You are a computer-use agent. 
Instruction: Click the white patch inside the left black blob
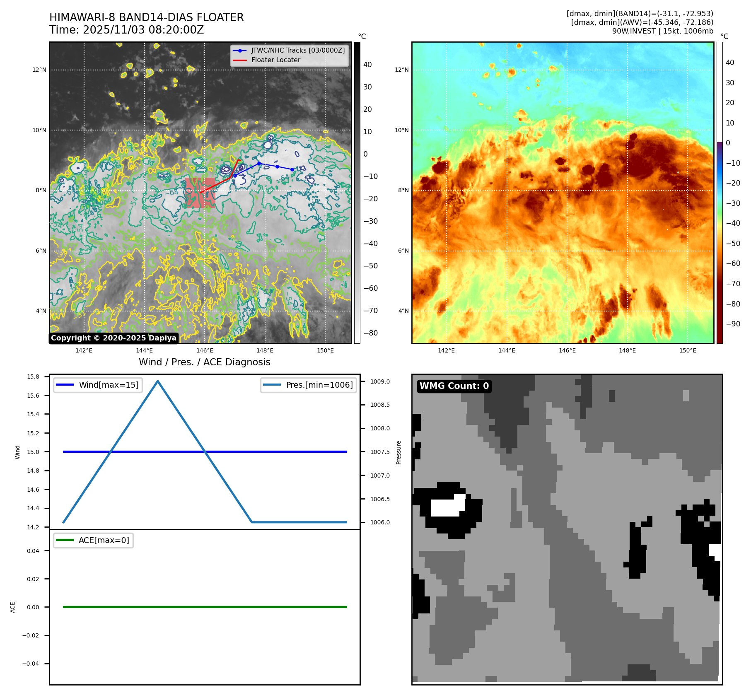pyautogui.click(x=447, y=507)
